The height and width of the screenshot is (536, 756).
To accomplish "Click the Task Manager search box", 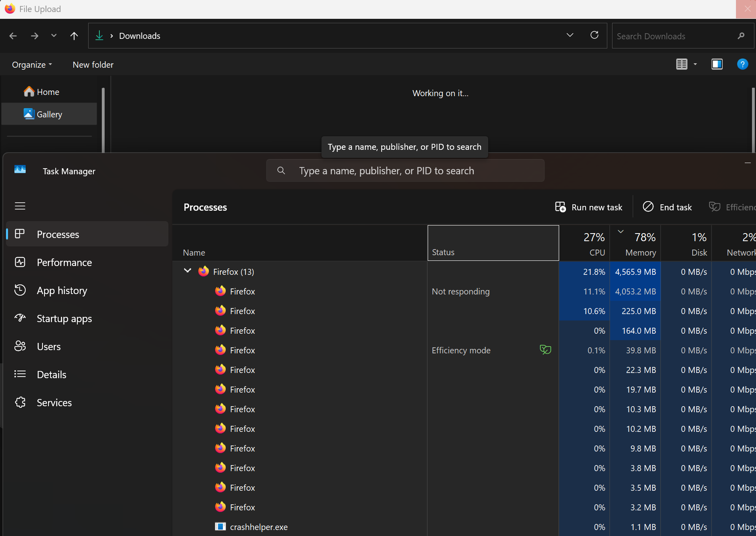I will [x=405, y=171].
